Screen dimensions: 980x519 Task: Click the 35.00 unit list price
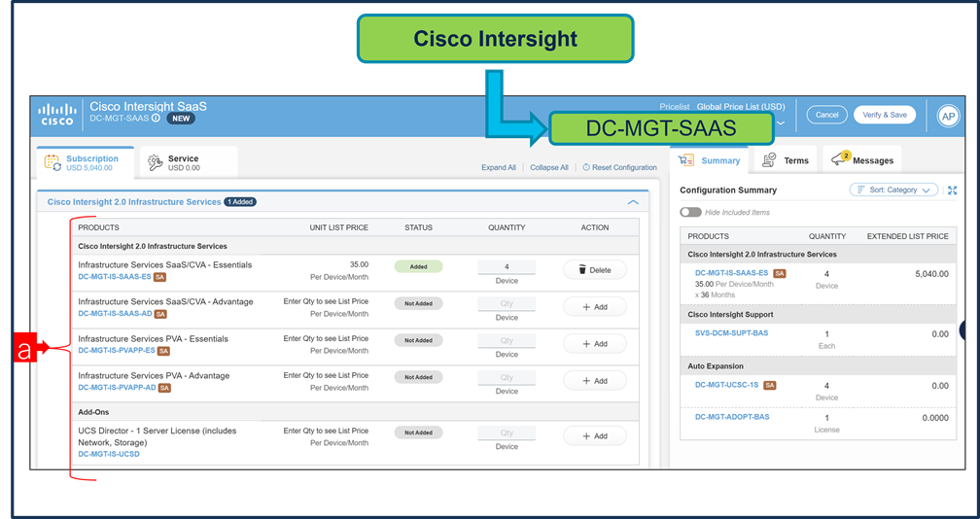pyautogui.click(x=359, y=264)
